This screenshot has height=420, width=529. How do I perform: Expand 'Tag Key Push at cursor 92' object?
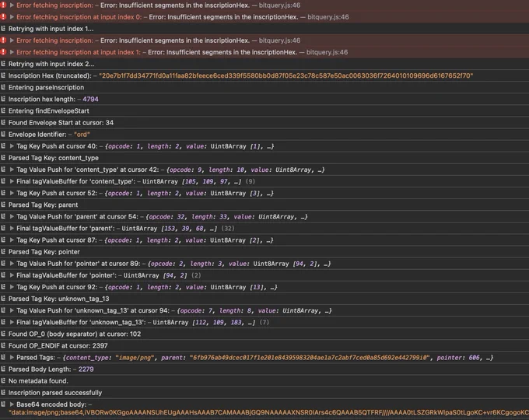[12, 287]
